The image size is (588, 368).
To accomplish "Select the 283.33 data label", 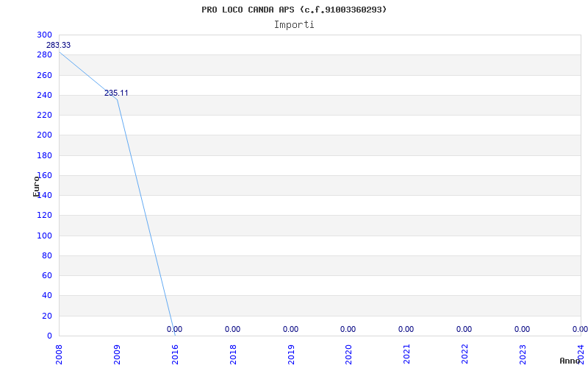I will pos(58,45).
